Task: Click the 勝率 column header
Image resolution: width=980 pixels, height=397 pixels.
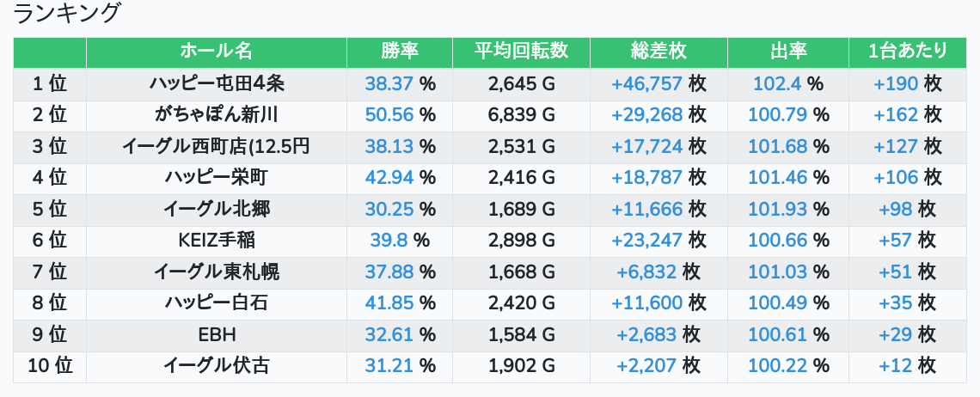Action: 400,52
